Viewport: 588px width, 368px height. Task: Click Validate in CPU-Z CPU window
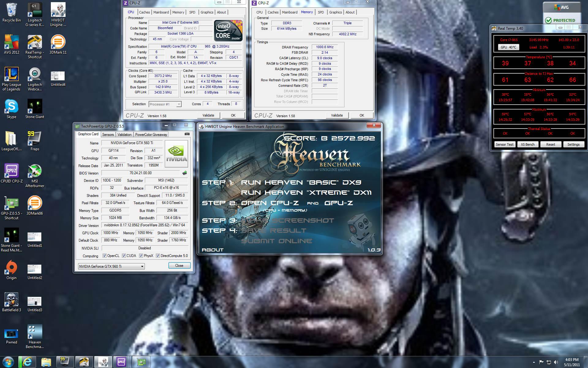[208, 115]
